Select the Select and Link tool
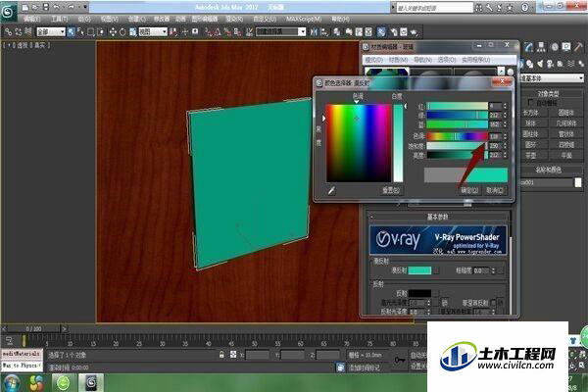 click(8, 32)
